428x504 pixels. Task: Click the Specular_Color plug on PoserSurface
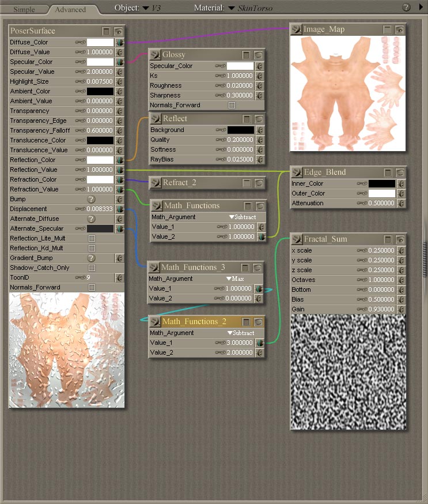point(120,62)
